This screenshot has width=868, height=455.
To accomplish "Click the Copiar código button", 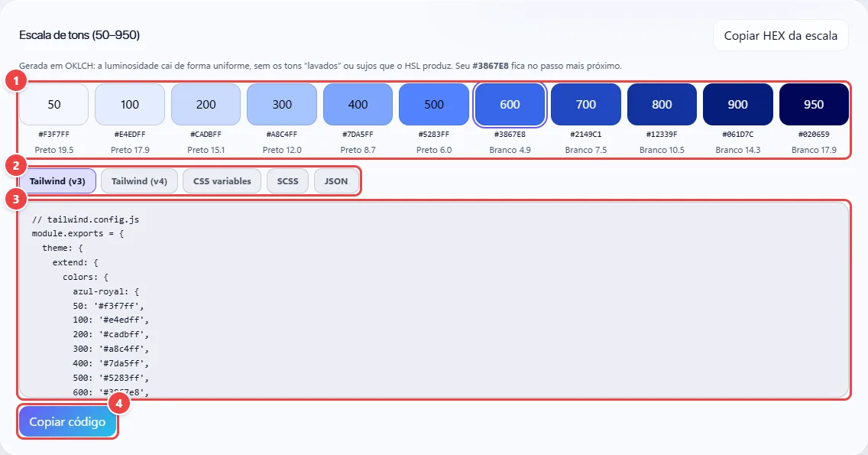I will pyautogui.click(x=67, y=422).
